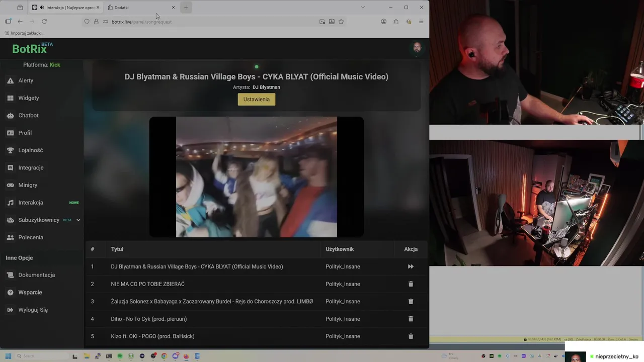644x362 pixels.
Task: Click Wyloguj Się logout icon
Action: point(10,310)
